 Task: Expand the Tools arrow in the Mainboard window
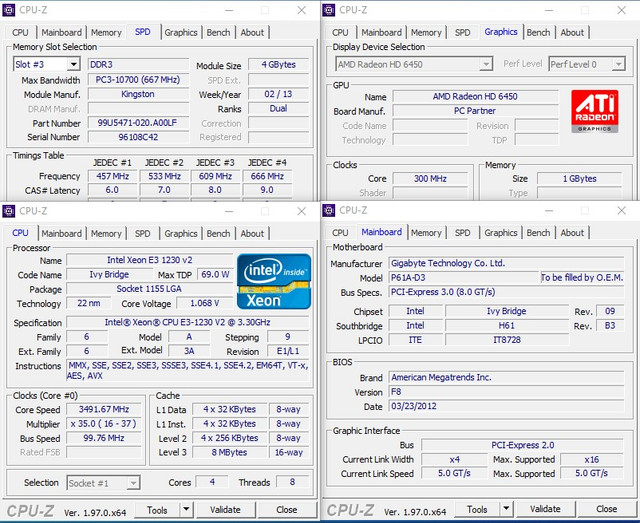pos(506,509)
